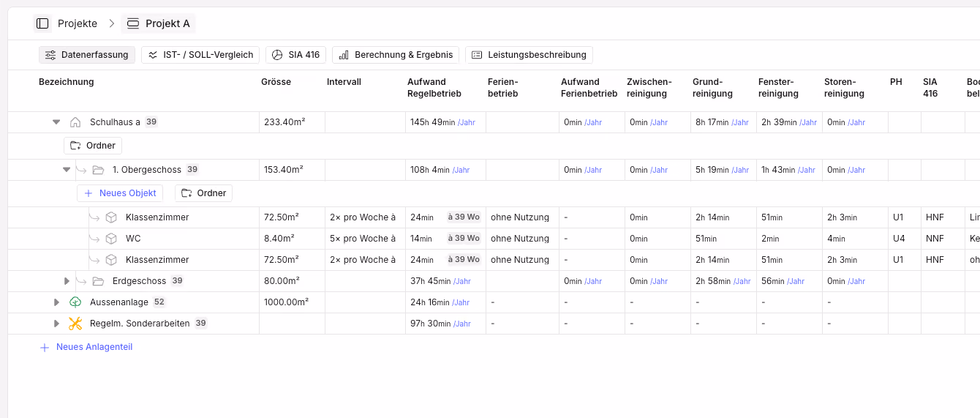The height and width of the screenshot is (418, 980).
Task: Expand the Aussenanlage row
Action: tap(56, 302)
